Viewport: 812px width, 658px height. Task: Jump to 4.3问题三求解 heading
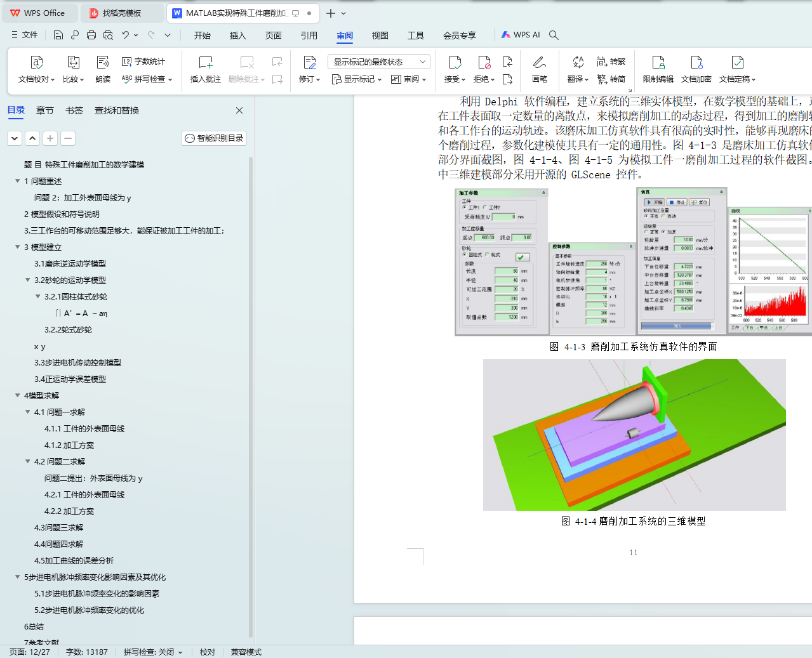click(58, 527)
